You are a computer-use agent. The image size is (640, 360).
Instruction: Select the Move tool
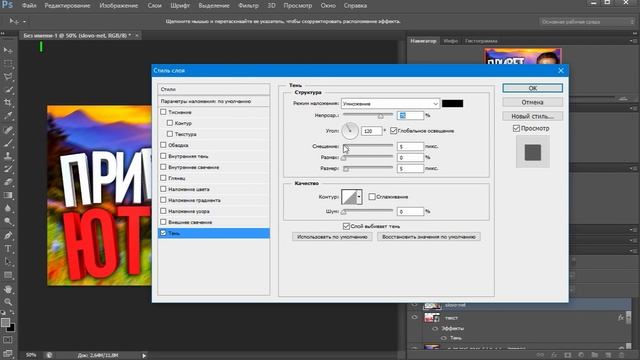pyautogui.click(x=8, y=50)
